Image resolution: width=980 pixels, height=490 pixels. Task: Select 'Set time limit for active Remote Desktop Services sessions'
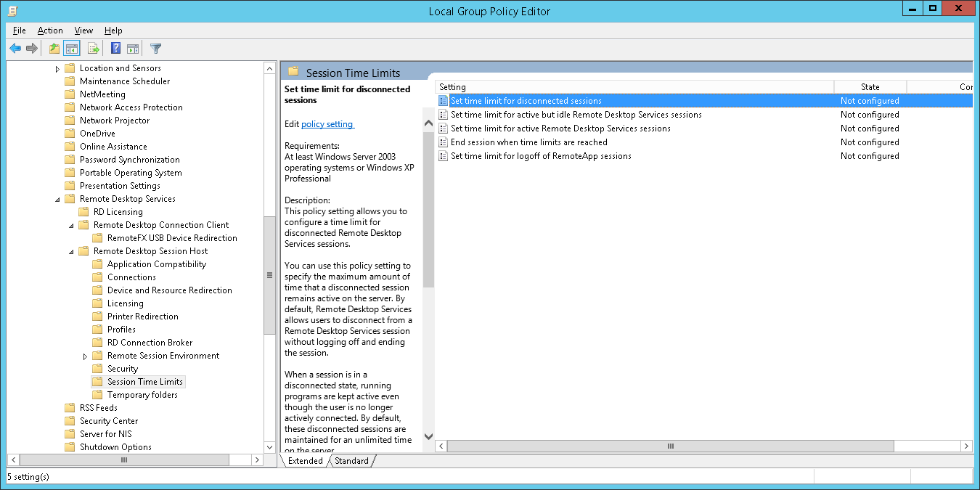tap(560, 128)
